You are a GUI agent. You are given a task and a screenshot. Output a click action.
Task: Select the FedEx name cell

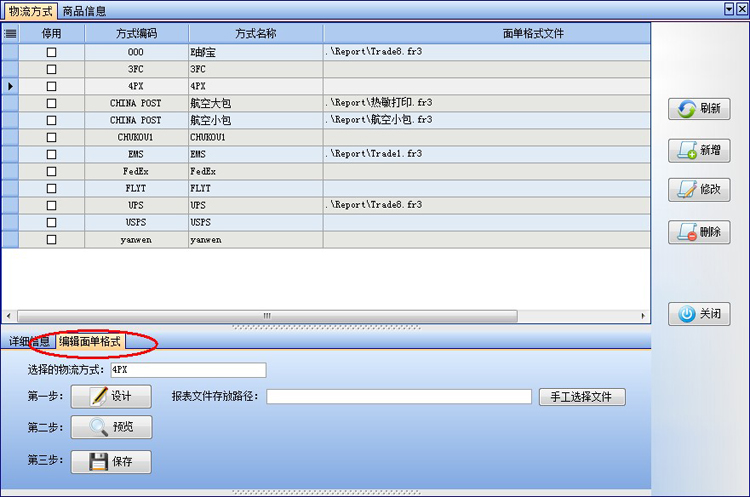[256, 171]
